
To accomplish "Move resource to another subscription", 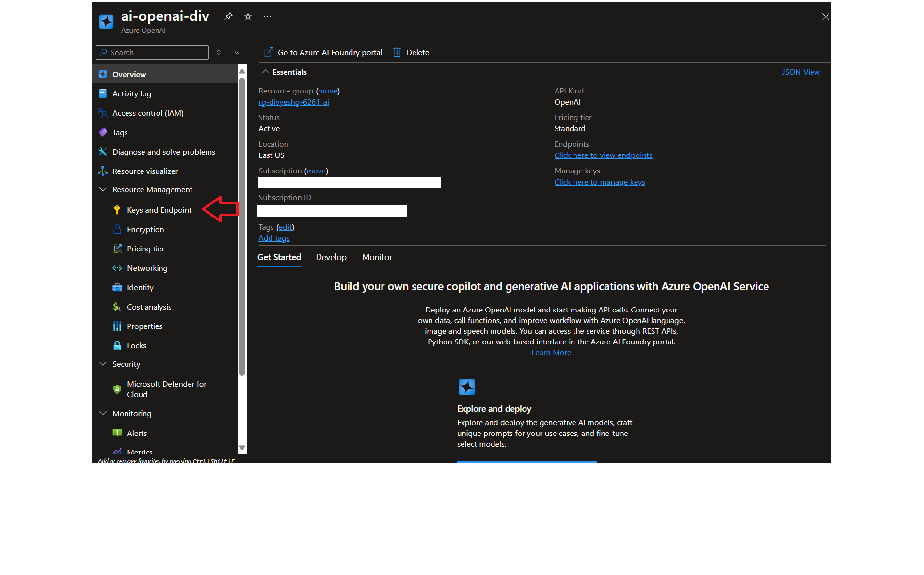I will click(x=316, y=171).
